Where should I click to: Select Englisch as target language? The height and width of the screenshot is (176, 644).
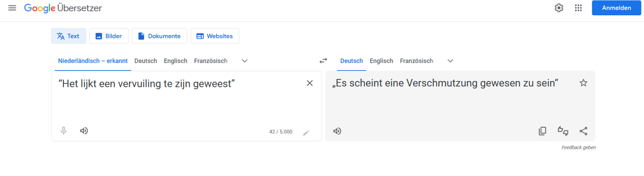coord(381,61)
